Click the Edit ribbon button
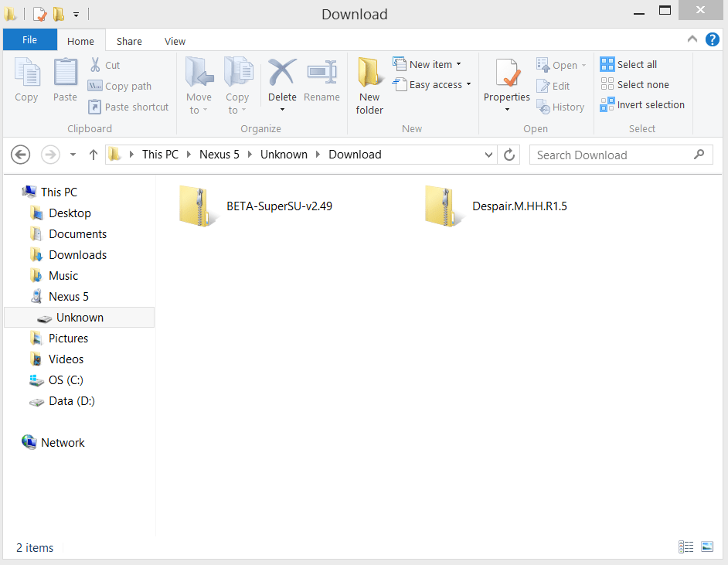 click(553, 86)
